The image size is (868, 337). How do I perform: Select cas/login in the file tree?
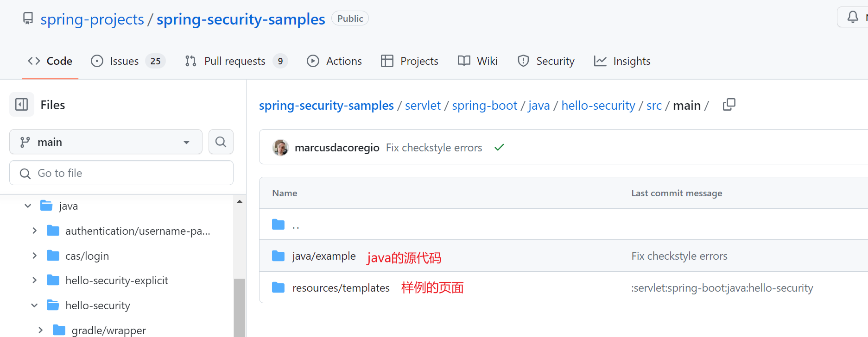87,256
